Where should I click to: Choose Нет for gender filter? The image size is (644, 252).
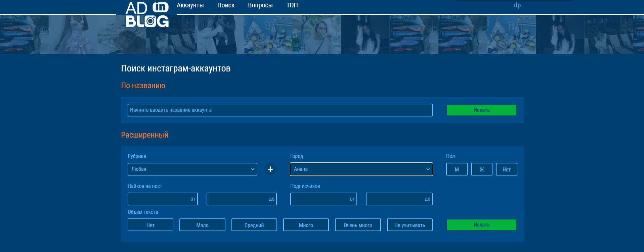tap(506, 169)
